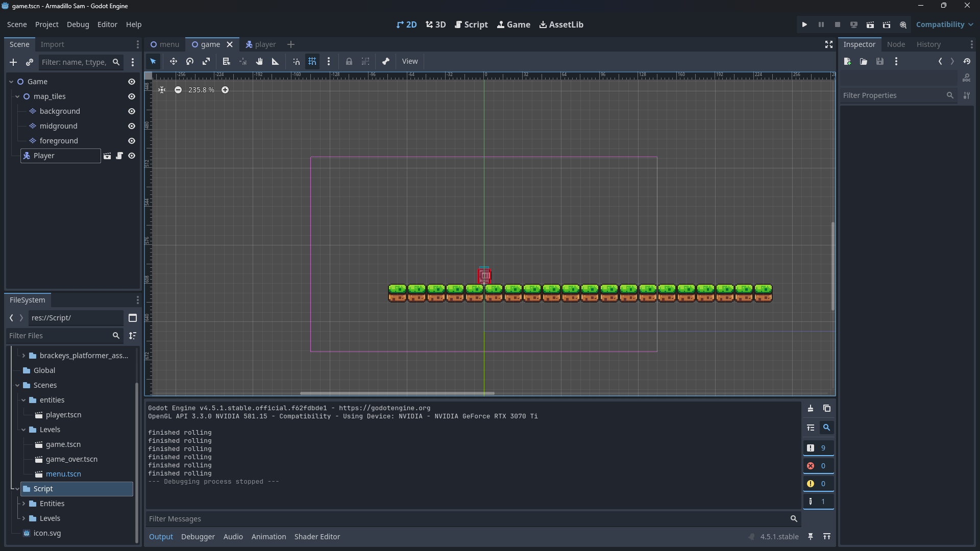Image resolution: width=980 pixels, height=551 pixels.
Task: Click the zoom out minus button
Action: tap(178, 90)
